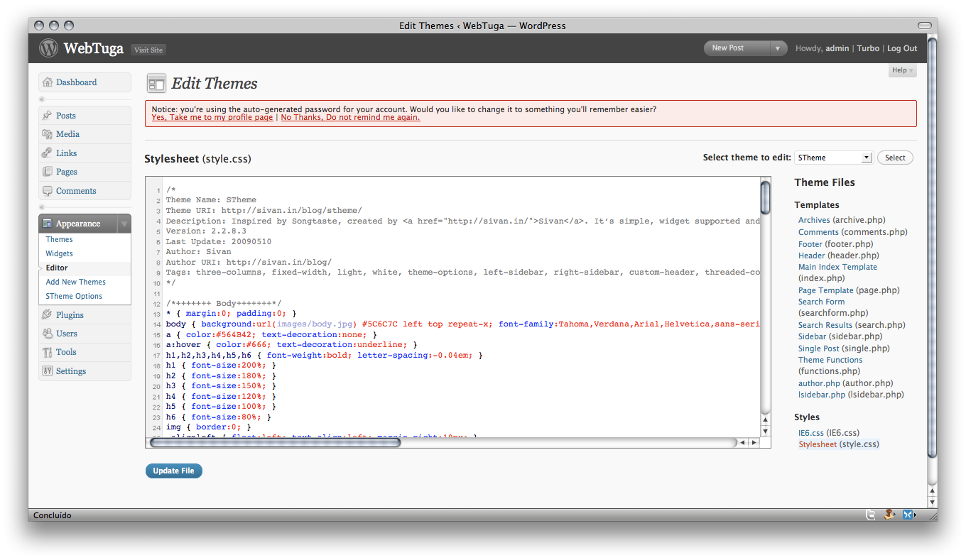Collapse the Appearance submenu arrow
Image resolution: width=966 pixels, height=560 pixels.
click(124, 224)
